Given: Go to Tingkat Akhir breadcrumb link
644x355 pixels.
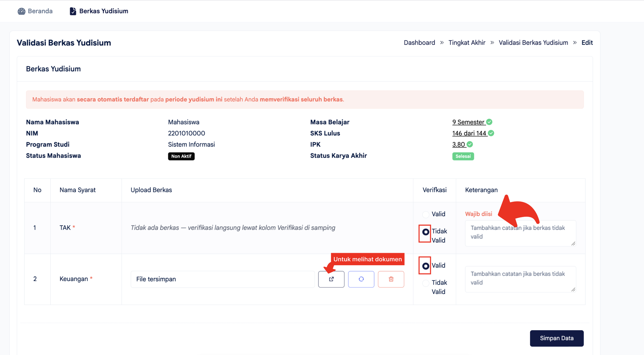Looking at the screenshot, I should pyautogui.click(x=467, y=43).
